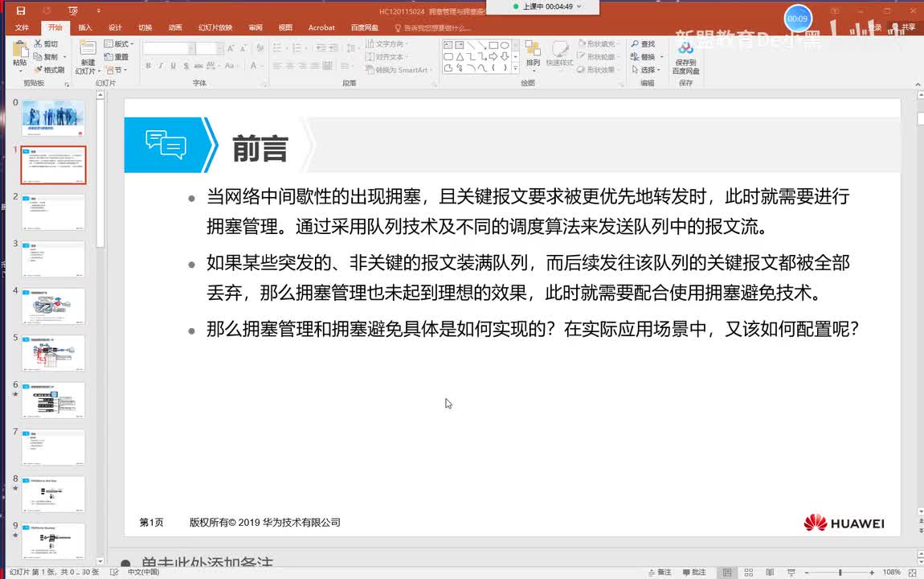Click 重置 (Reset) slide button

tap(116, 56)
